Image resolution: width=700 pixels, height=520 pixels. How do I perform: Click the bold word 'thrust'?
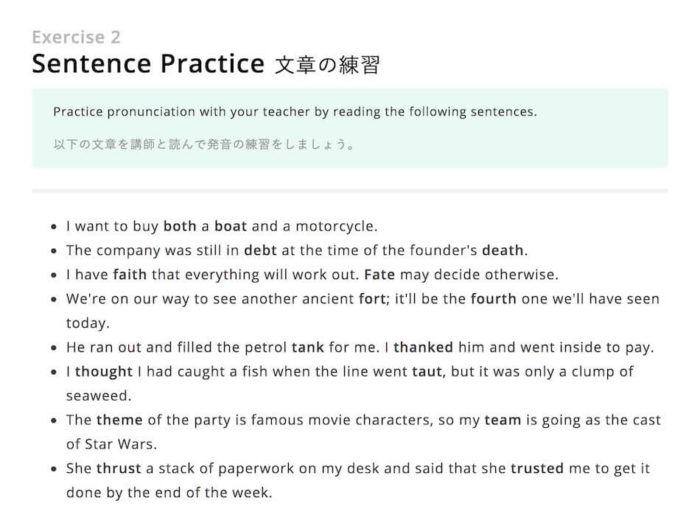[118, 468]
